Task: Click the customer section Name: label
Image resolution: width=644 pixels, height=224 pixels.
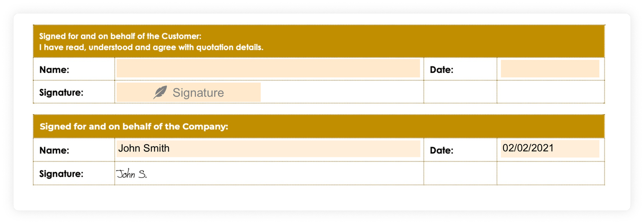Action: pyautogui.click(x=54, y=70)
